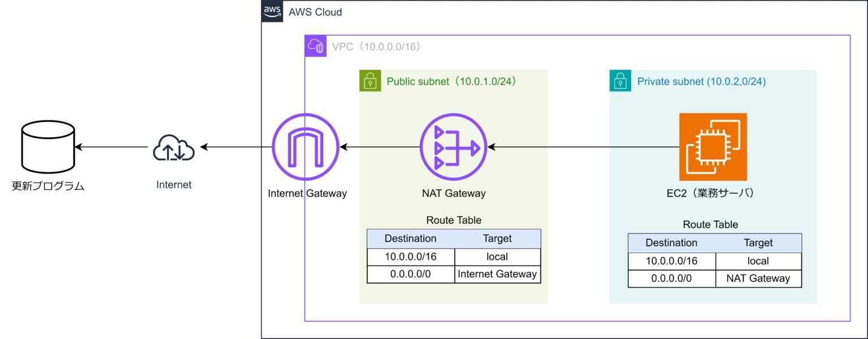The height and width of the screenshot is (339, 868).
Task: Click the AWS Cloud label
Action: point(315,12)
